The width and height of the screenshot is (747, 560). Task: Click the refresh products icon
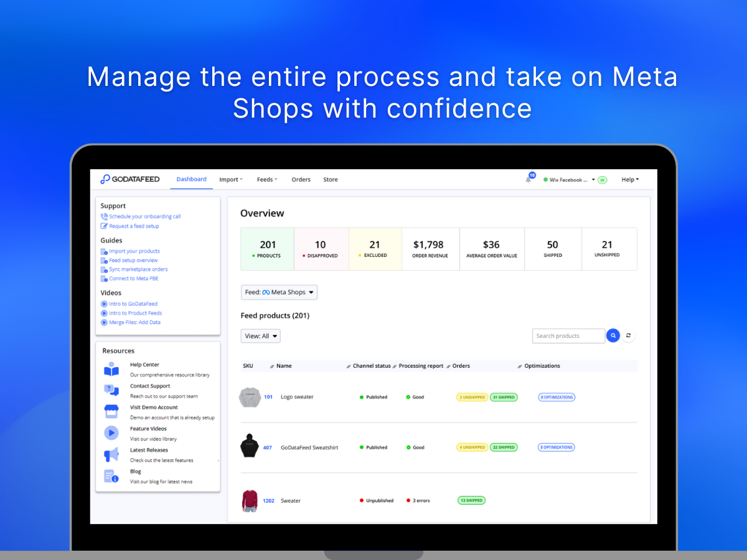coord(629,336)
